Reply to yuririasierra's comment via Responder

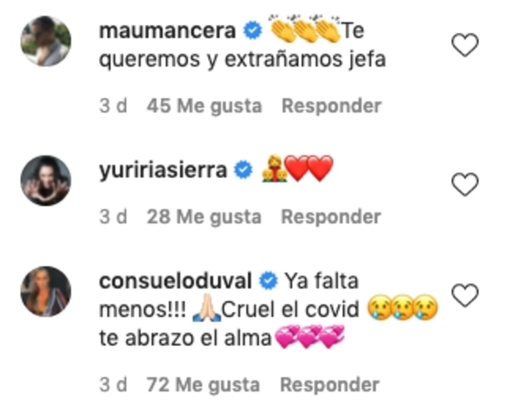pos(331,217)
